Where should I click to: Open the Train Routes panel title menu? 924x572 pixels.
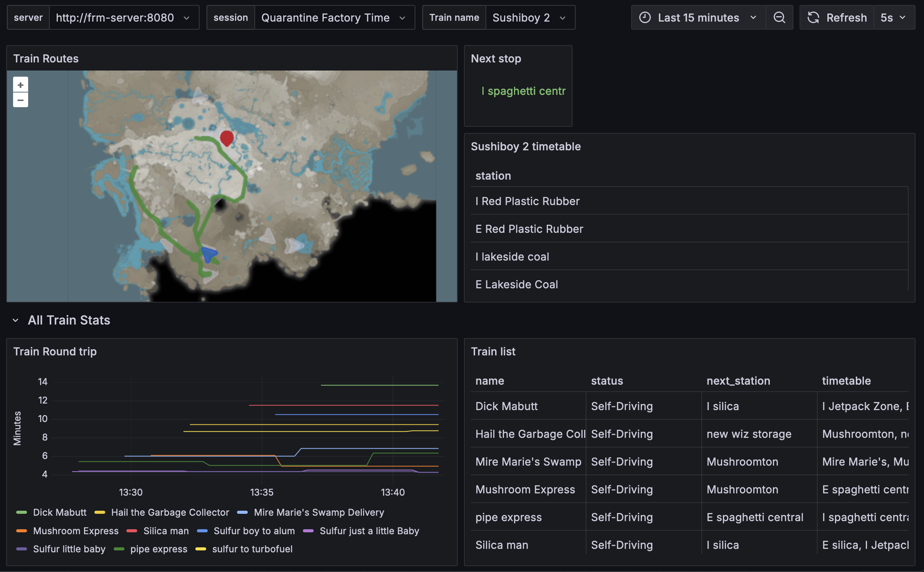(46, 59)
